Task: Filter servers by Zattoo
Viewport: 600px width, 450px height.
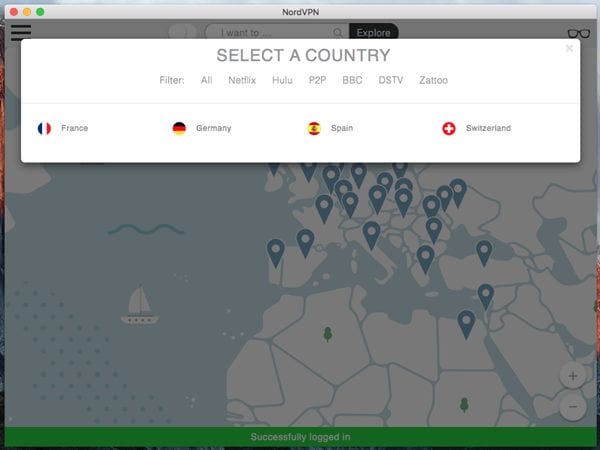Action: (x=433, y=80)
